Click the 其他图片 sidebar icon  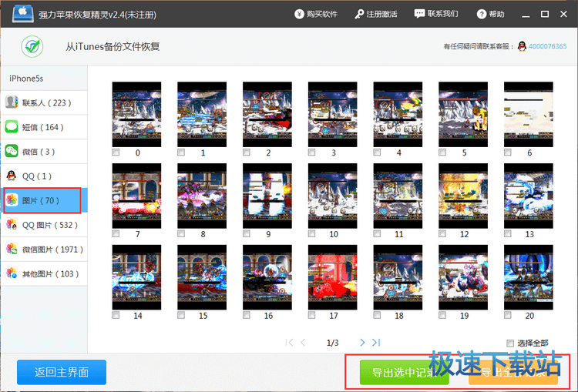click(12, 273)
